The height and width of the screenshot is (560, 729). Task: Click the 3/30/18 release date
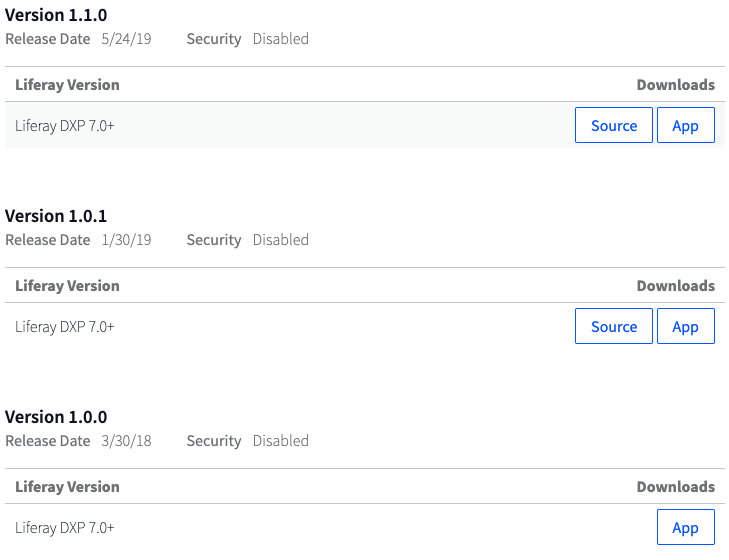(126, 440)
